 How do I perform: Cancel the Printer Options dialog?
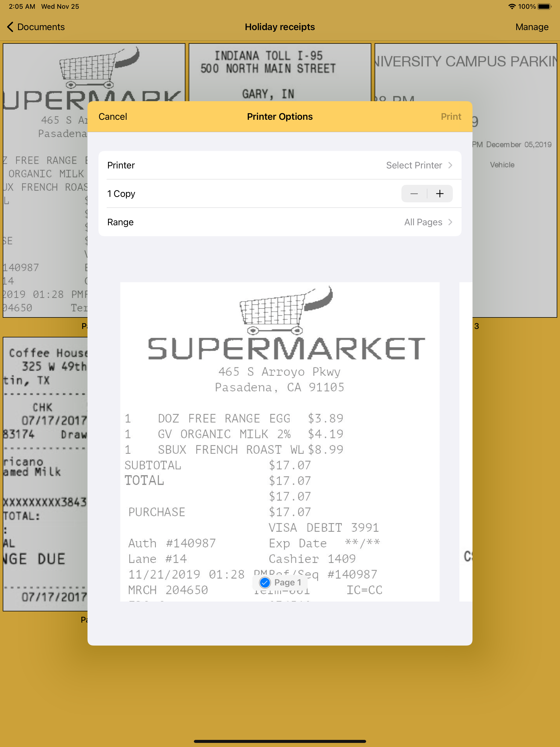pos(113,116)
